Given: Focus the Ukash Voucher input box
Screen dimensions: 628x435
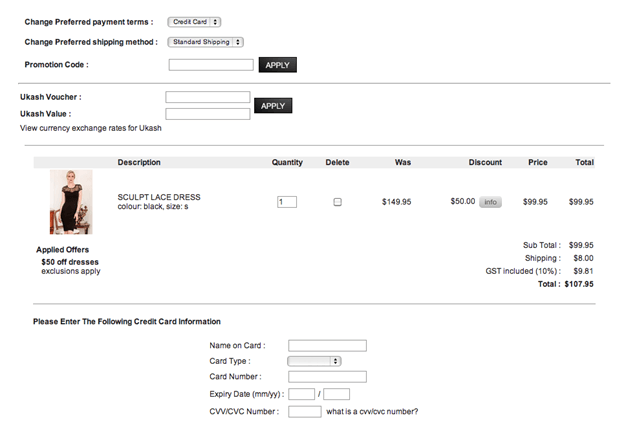Looking at the screenshot, I should click(207, 97).
